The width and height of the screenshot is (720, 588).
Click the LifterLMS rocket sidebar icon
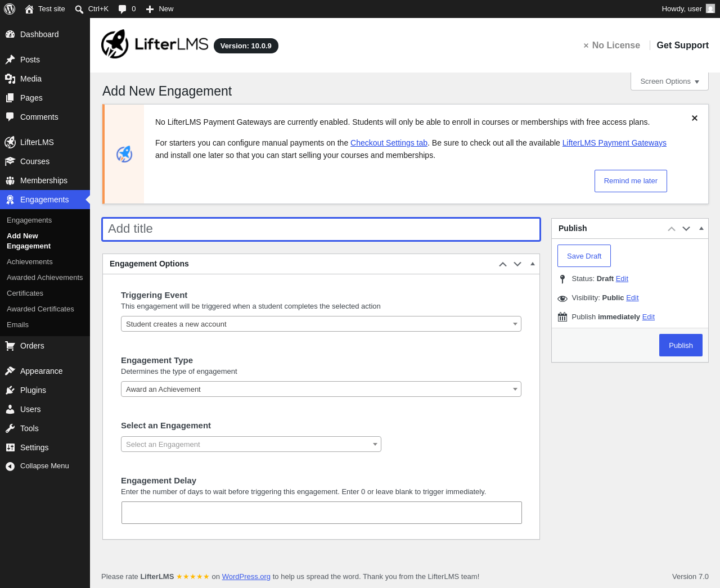tap(10, 142)
